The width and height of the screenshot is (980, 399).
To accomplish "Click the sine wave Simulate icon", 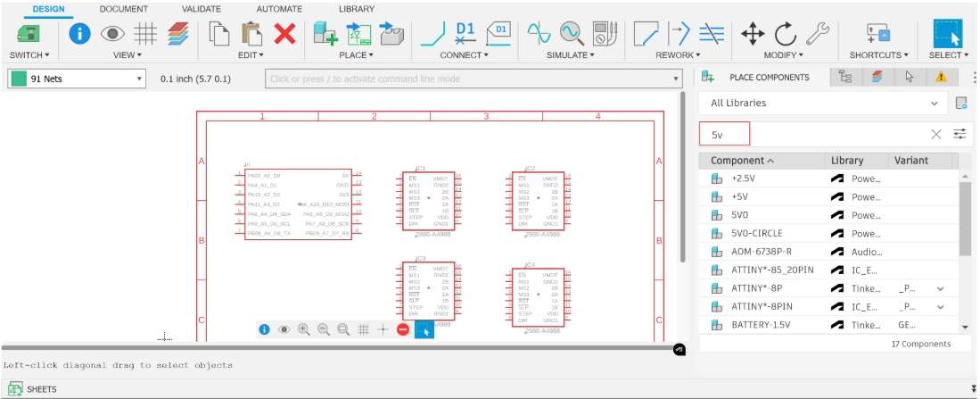I will 539,33.
